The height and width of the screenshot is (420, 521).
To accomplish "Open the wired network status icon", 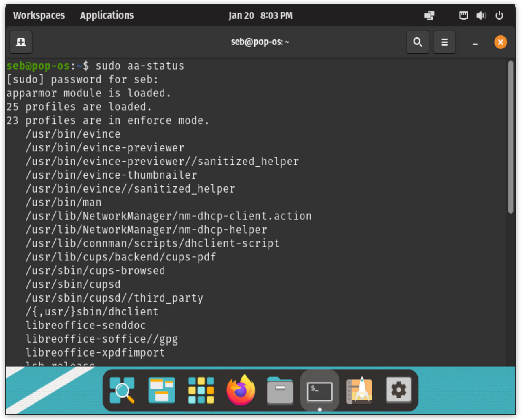I will pyautogui.click(x=463, y=15).
